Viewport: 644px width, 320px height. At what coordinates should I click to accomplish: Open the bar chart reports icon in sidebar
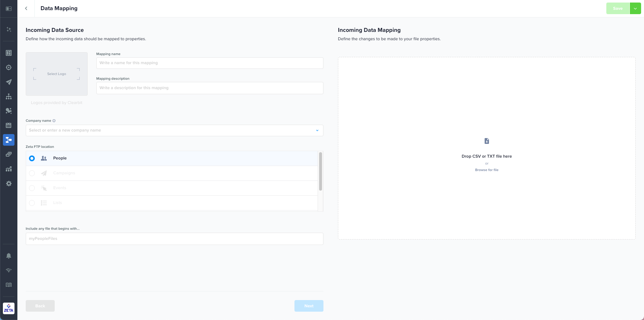point(9,169)
